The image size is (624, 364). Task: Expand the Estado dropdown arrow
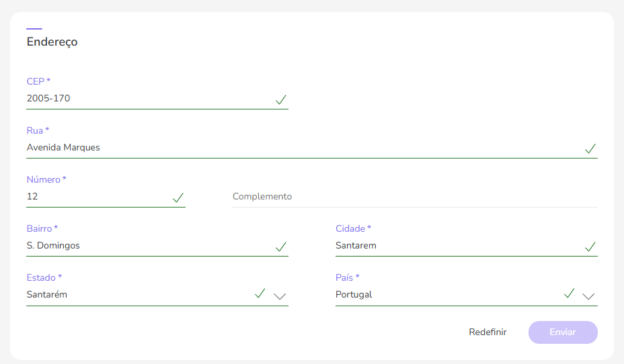click(x=280, y=295)
